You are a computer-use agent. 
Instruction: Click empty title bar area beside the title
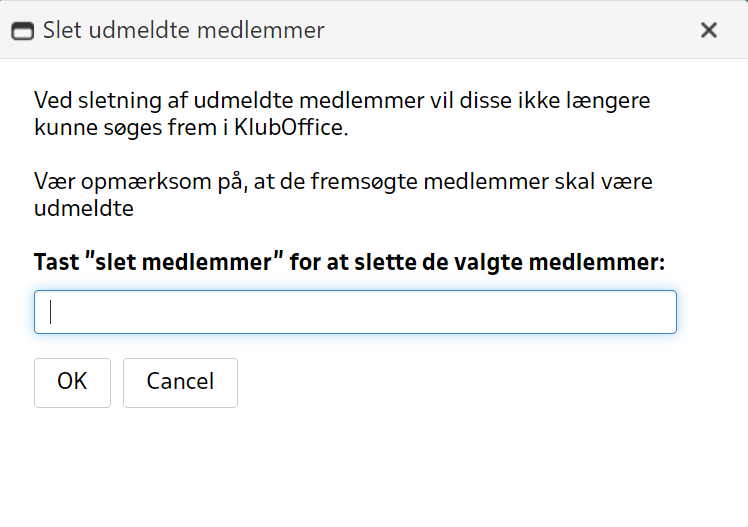click(x=500, y=30)
